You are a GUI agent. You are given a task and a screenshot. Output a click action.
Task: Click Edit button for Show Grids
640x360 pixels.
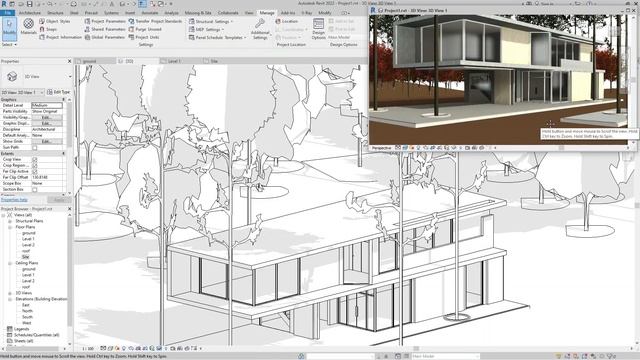(x=47, y=141)
